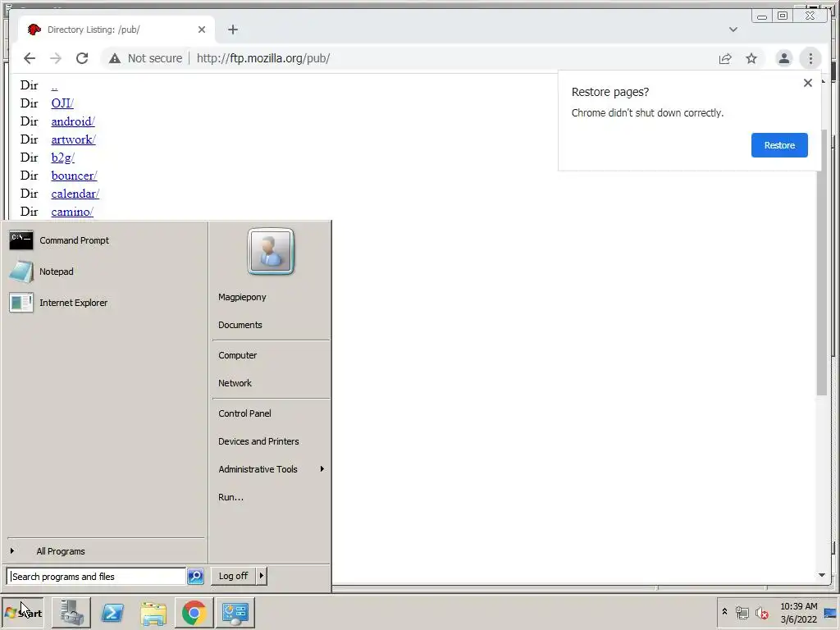Click the show desktop icon

(x=830, y=613)
